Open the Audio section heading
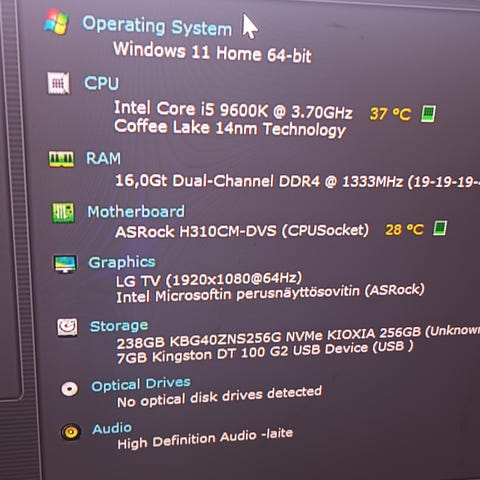 112,429
